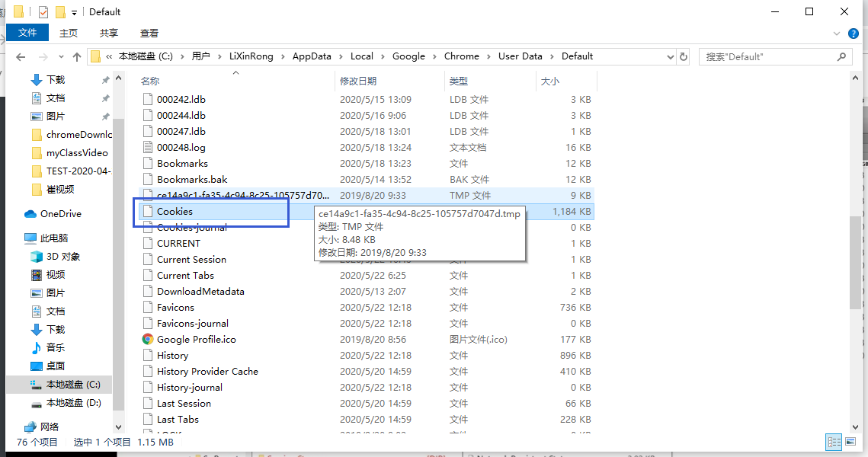868x457 pixels.
Task: Select the 000242.ldb file
Action: tap(181, 100)
